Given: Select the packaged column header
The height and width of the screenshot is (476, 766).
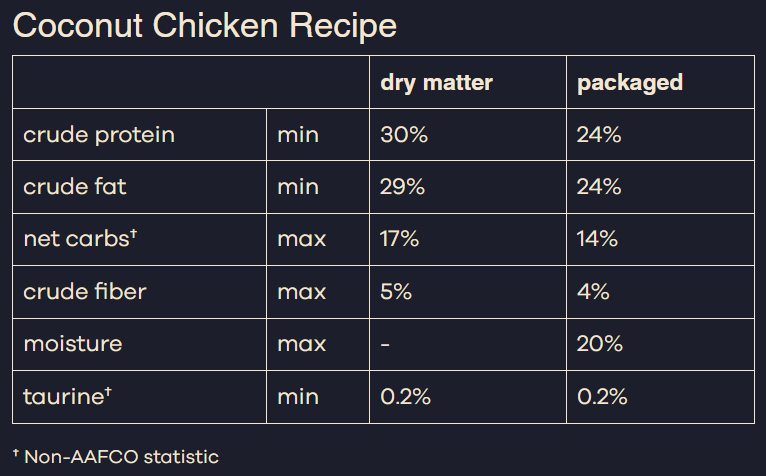Looking at the screenshot, I should (630, 82).
